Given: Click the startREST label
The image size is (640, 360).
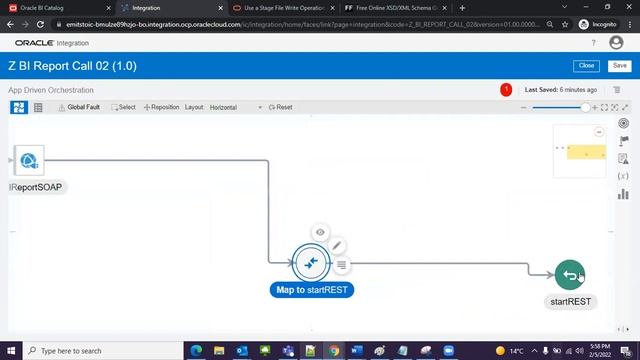Looking at the screenshot, I should [571, 302].
